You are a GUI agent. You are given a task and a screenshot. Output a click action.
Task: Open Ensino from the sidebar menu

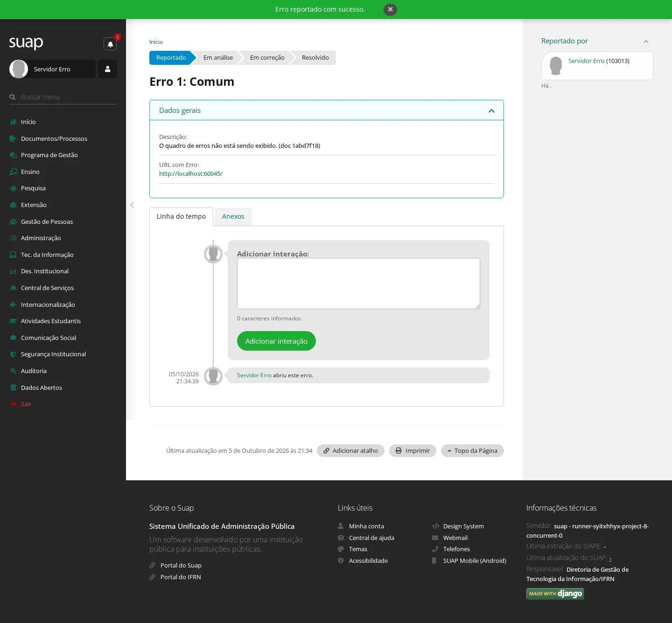tap(30, 172)
